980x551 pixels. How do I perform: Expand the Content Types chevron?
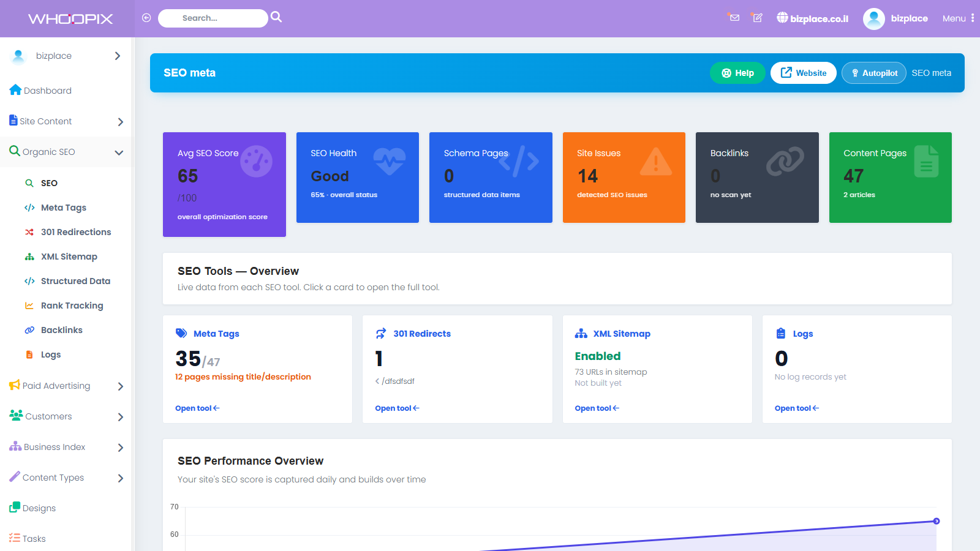point(120,478)
